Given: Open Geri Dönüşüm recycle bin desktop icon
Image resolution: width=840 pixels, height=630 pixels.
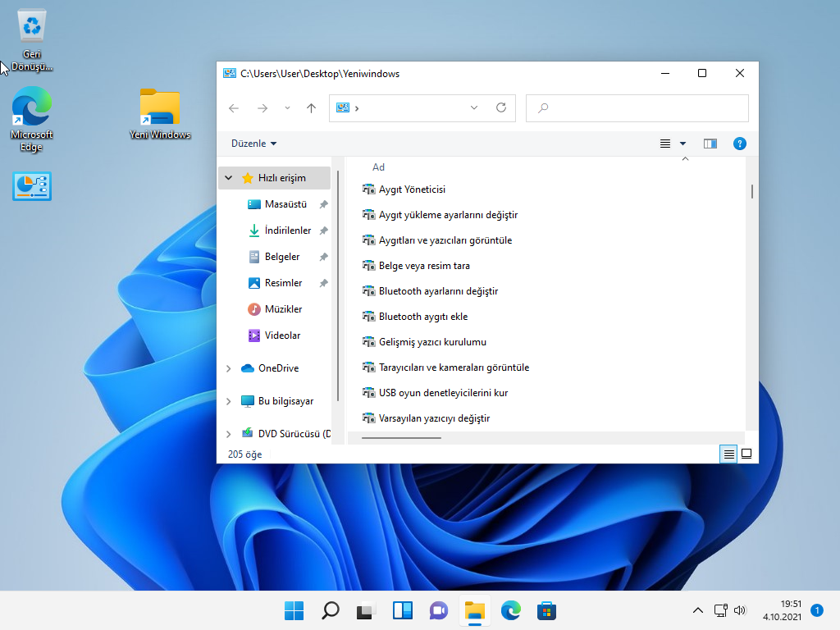Looking at the screenshot, I should coord(32,40).
